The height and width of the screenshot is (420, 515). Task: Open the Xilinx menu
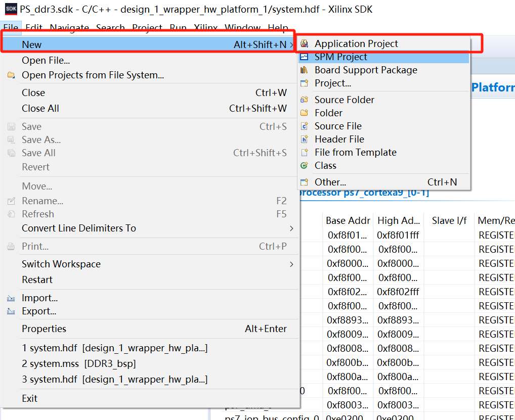click(x=205, y=28)
